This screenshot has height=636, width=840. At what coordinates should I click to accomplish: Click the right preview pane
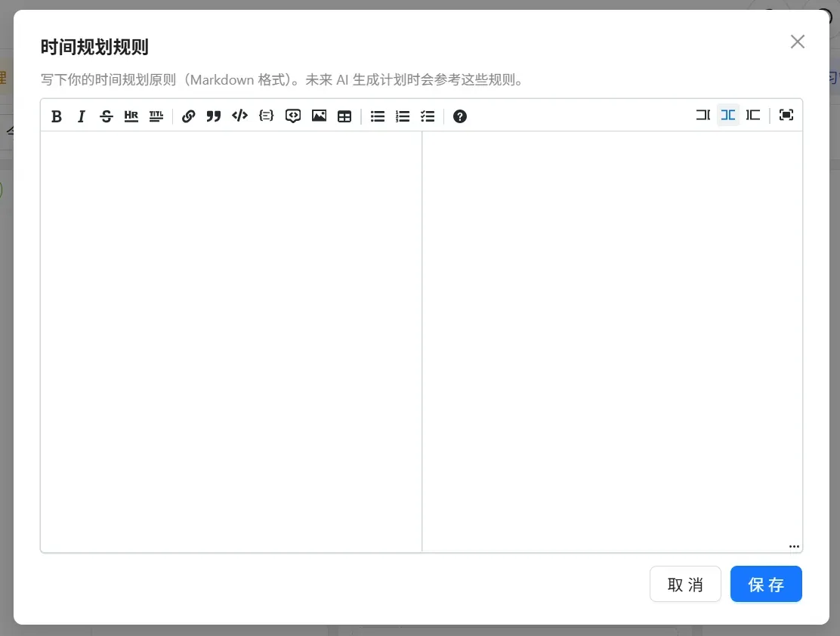click(x=613, y=341)
